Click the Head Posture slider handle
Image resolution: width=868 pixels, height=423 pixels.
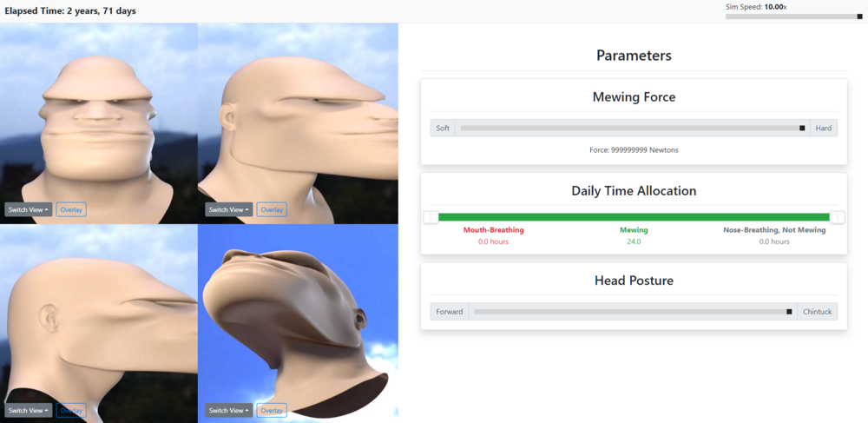click(x=789, y=312)
